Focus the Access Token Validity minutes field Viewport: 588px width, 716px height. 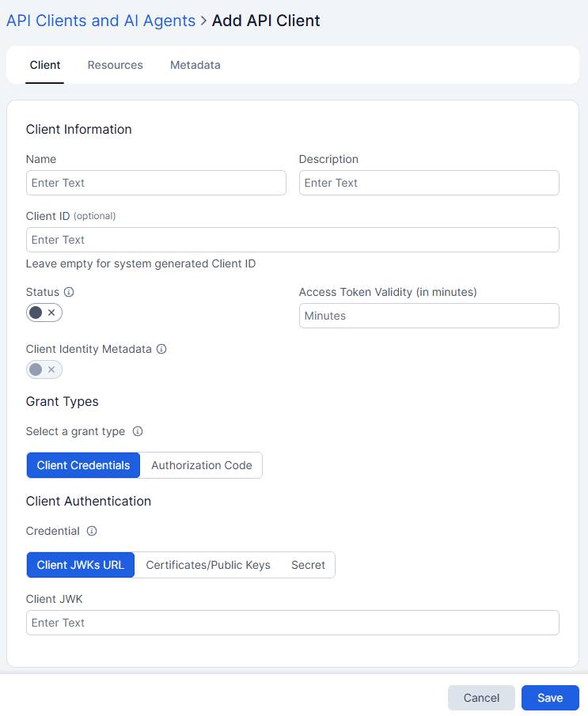(429, 316)
